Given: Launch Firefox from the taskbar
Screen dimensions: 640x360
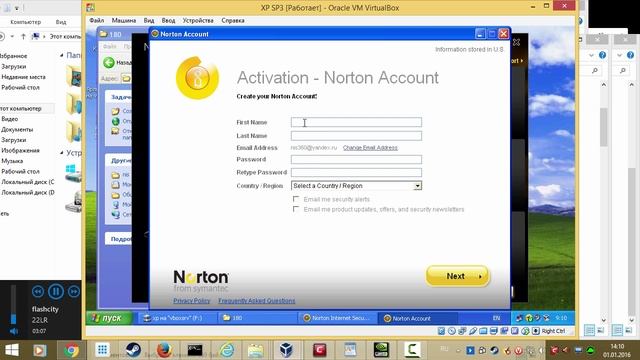Looking at the screenshot, I should pos(164,350).
